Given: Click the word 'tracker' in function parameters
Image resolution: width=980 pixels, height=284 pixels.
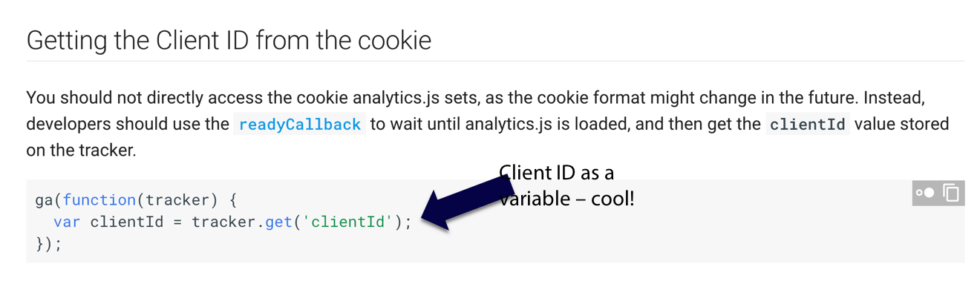Looking at the screenshot, I should (x=177, y=199).
